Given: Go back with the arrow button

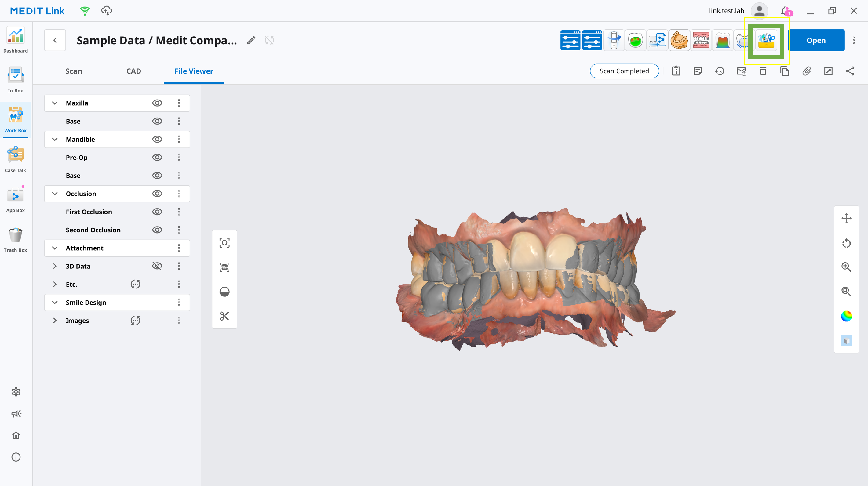Looking at the screenshot, I should pos(55,40).
